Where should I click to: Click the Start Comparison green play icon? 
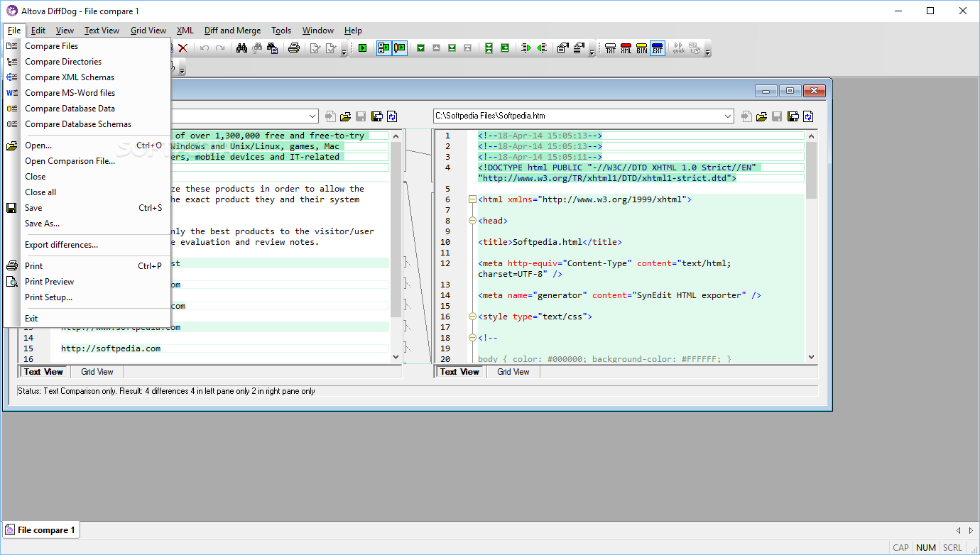click(362, 48)
